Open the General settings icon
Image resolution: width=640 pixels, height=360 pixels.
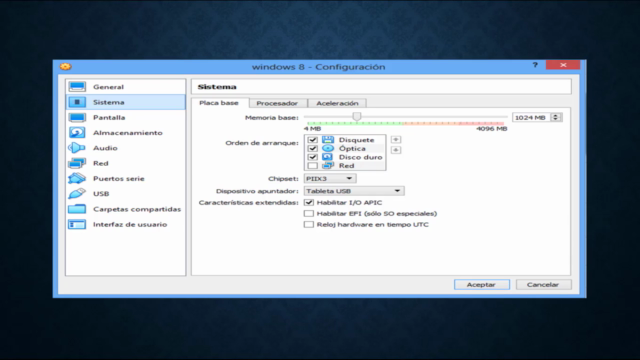coord(77,87)
